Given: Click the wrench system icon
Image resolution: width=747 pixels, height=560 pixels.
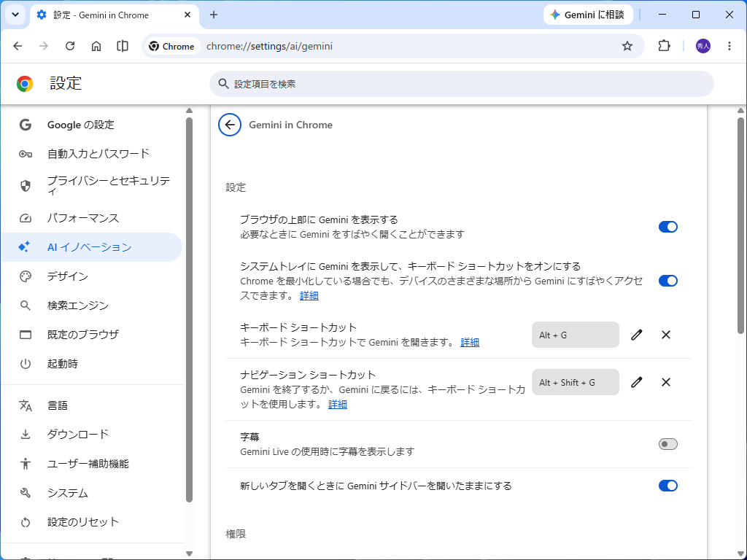Looking at the screenshot, I should click(x=26, y=493).
